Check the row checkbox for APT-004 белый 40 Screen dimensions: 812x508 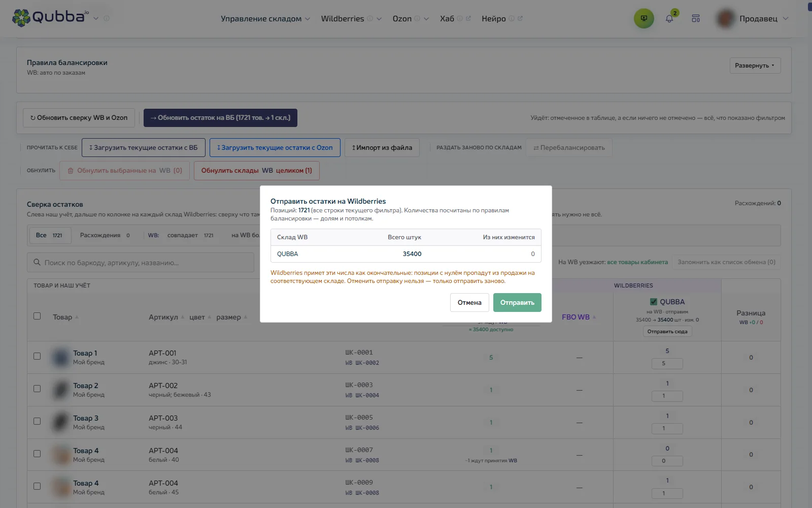(37, 454)
